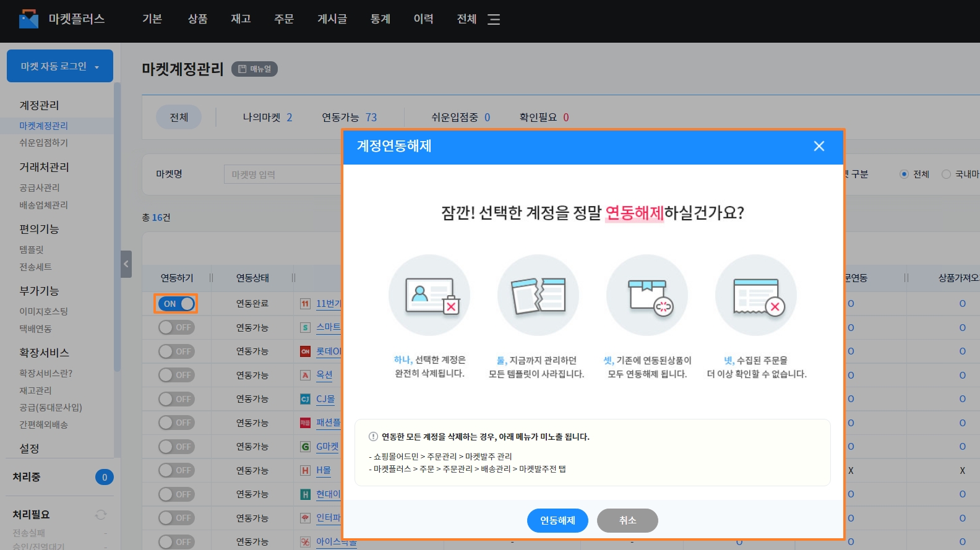
Task: Toggle 연동하기 switch for 패션플러스 row
Action: pyautogui.click(x=176, y=423)
